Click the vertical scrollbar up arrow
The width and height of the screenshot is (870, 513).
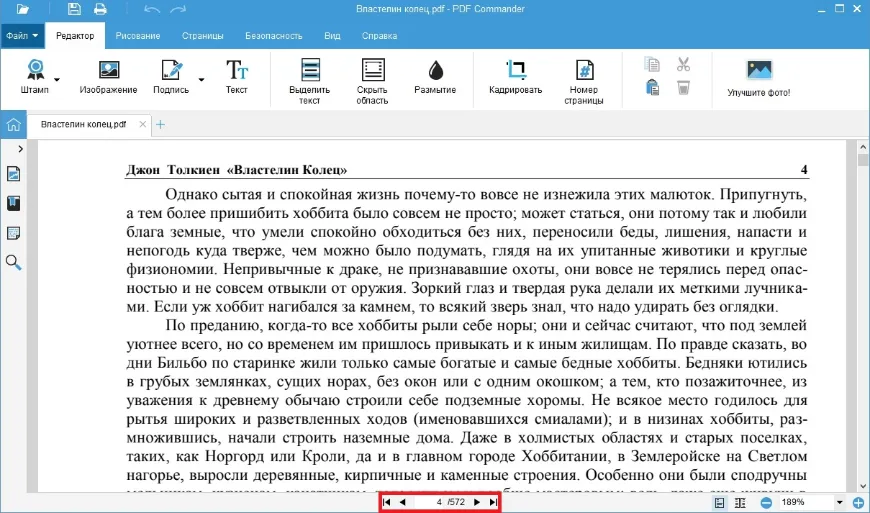(863, 147)
